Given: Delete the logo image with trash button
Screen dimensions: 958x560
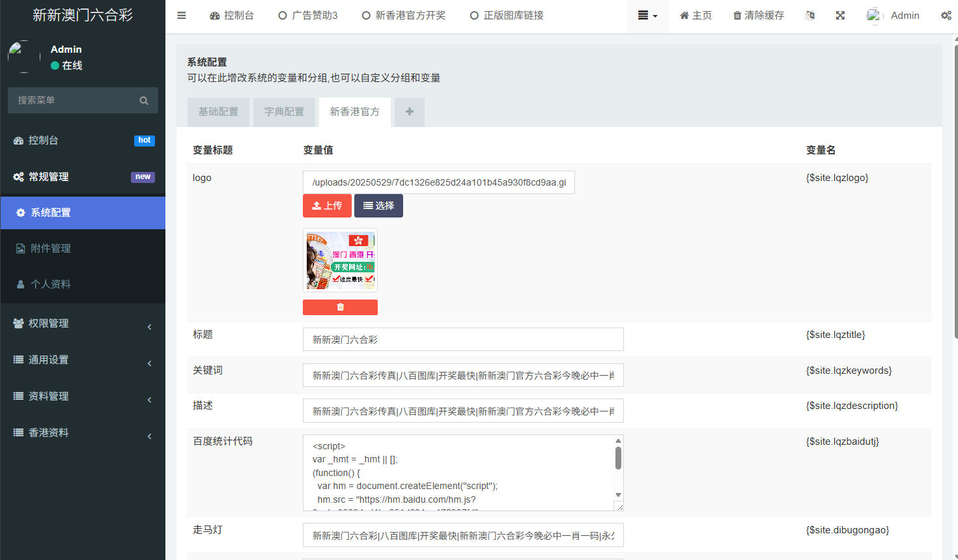Looking at the screenshot, I should 340,307.
